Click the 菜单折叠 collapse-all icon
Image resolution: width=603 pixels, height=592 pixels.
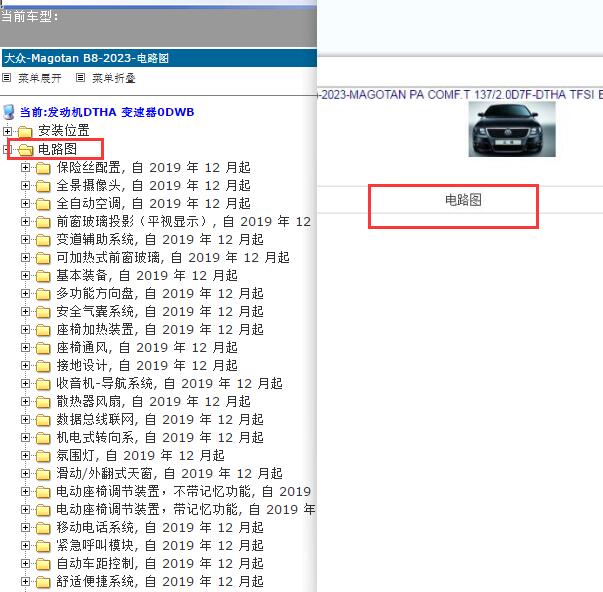(x=80, y=78)
